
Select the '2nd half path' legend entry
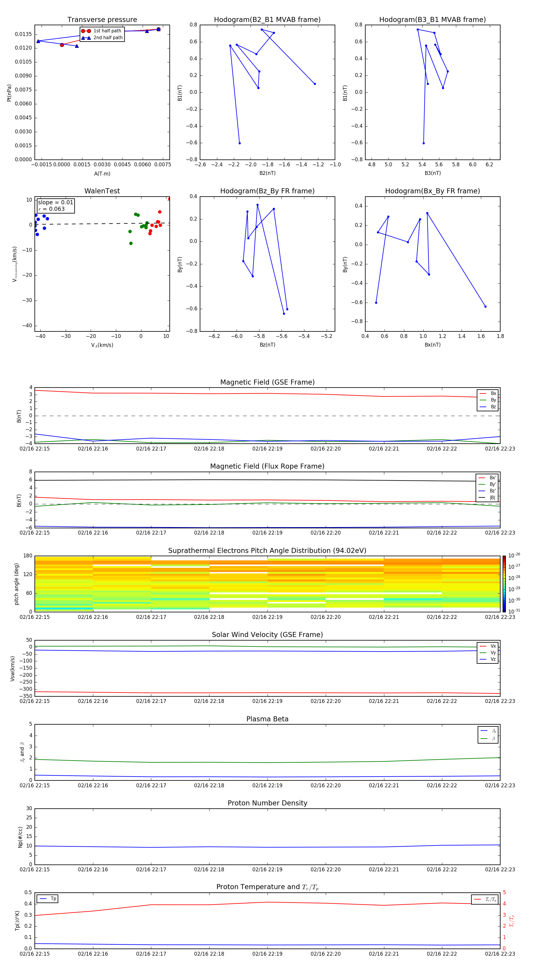pos(102,38)
